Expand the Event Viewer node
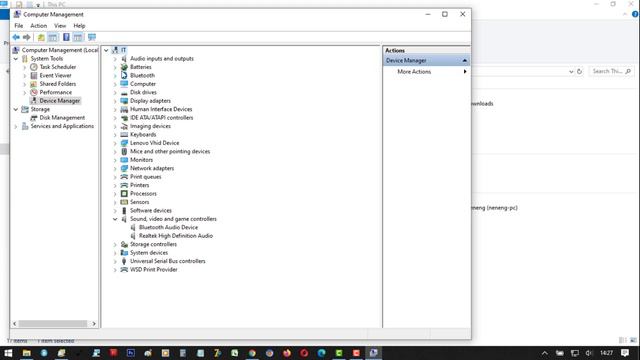This screenshot has width=640, height=360. coord(25,76)
